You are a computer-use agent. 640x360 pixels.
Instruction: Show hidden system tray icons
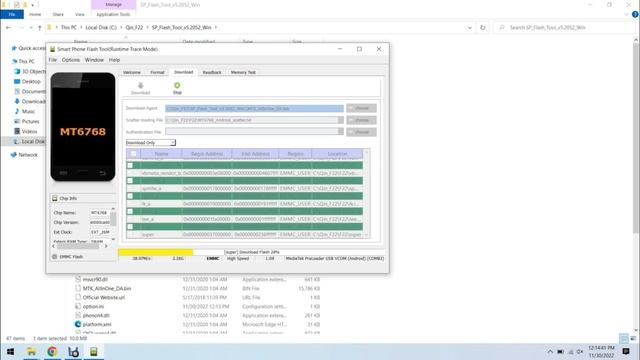pyautogui.click(x=550, y=351)
